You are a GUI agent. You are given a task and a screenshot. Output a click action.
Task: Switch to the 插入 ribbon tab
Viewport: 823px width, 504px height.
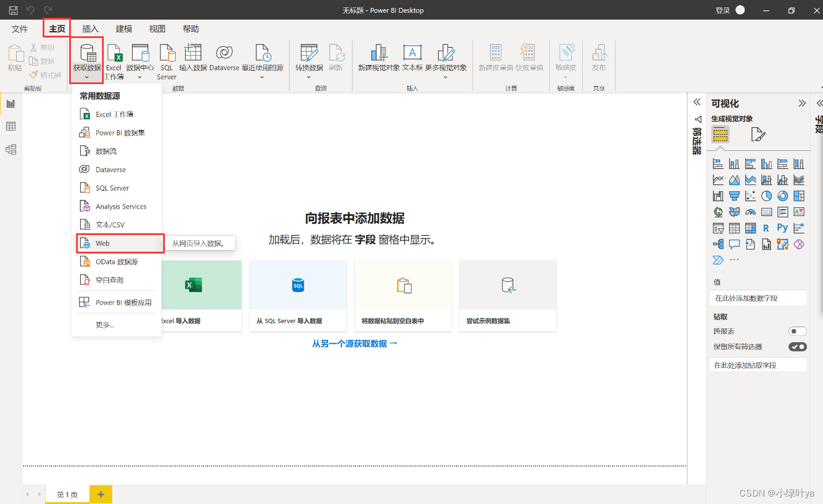[x=89, y=28]
